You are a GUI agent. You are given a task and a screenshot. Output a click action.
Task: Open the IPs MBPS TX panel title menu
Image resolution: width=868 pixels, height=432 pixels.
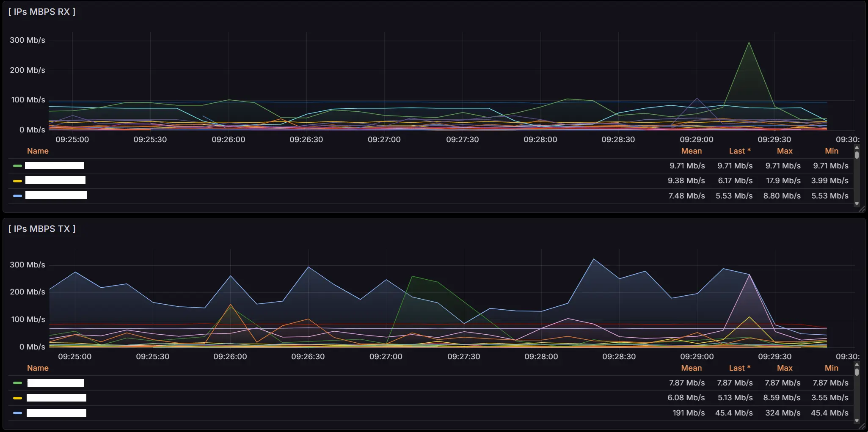pyautogui.click(x=41, y=229)
